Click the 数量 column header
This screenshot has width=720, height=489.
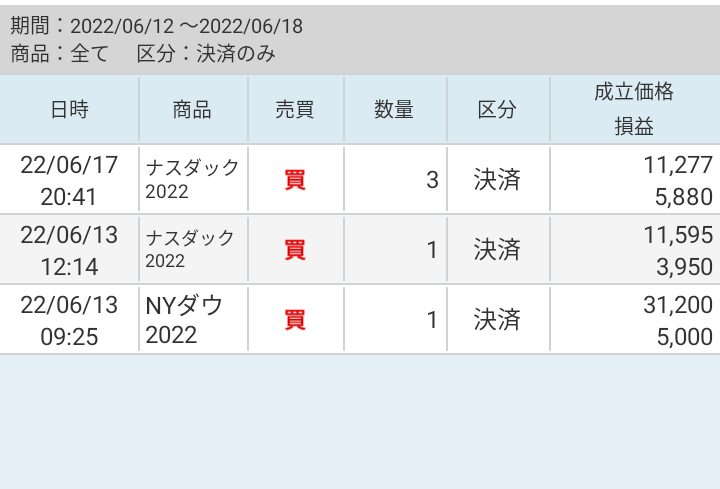(x=394, y=110)
